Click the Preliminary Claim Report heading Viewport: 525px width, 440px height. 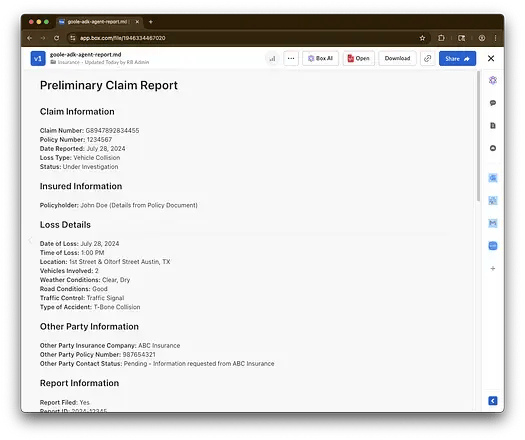tap(109, 85)
